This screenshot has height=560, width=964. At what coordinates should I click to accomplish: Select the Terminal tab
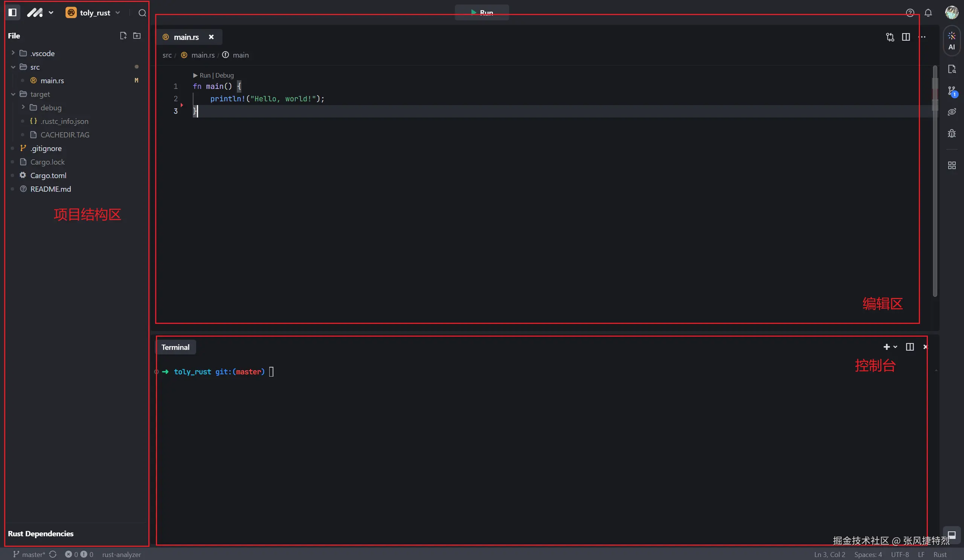click(175, 347)
